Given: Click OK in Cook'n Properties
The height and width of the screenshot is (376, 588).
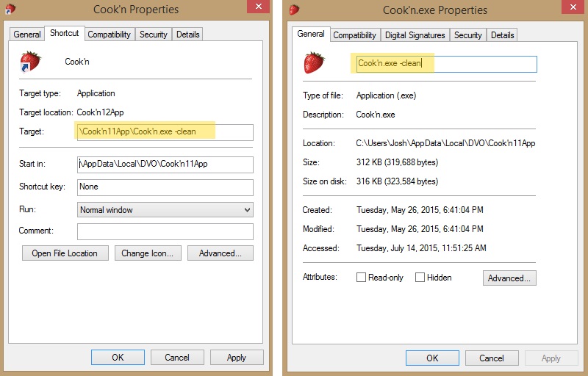Looking at the screenshot, I should (118, 358).
